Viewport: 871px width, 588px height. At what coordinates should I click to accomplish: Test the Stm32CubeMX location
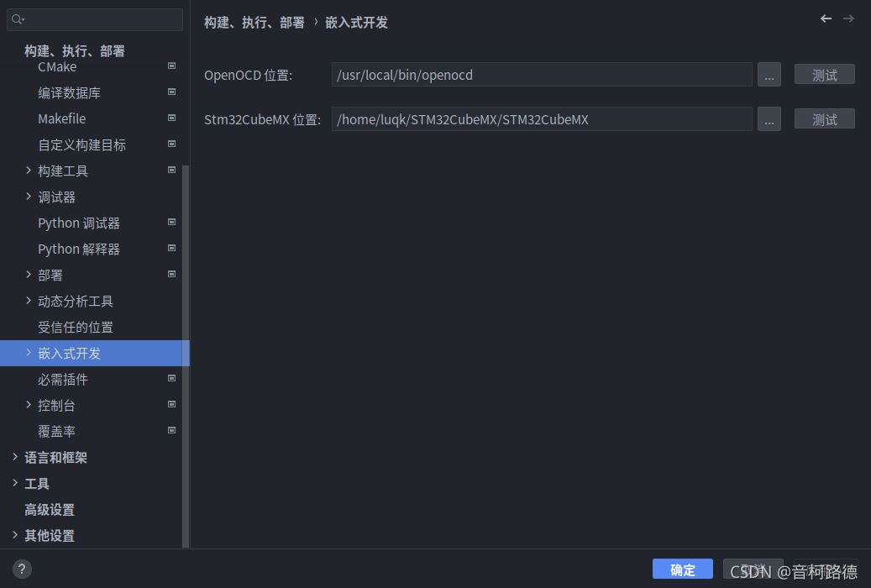click(x=824, y=119)
